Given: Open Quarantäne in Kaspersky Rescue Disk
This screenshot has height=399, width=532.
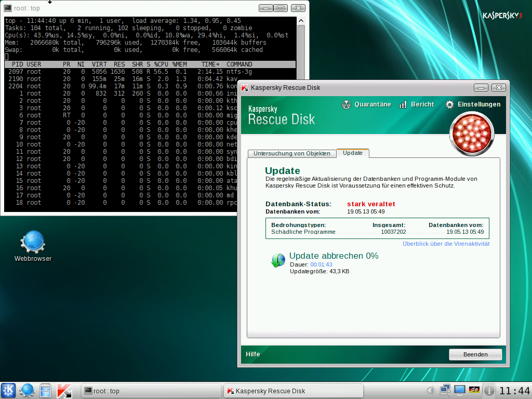Looking at the screenshot, I should click(x=366, y=104).
